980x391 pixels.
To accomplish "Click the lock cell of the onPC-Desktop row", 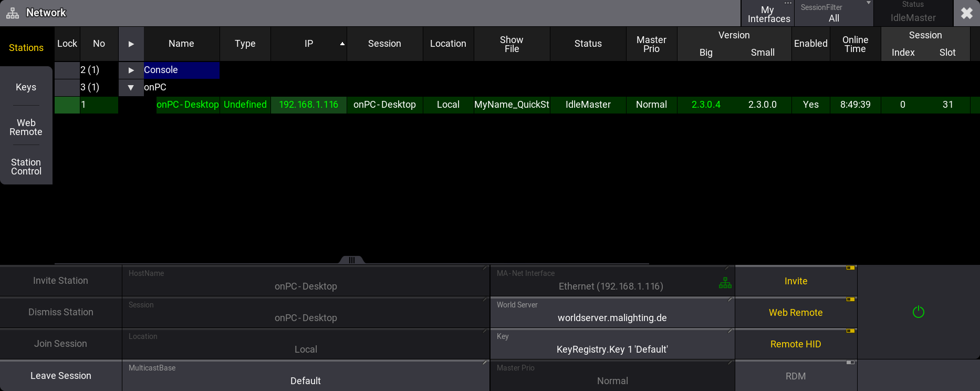I will pos(67,105).
